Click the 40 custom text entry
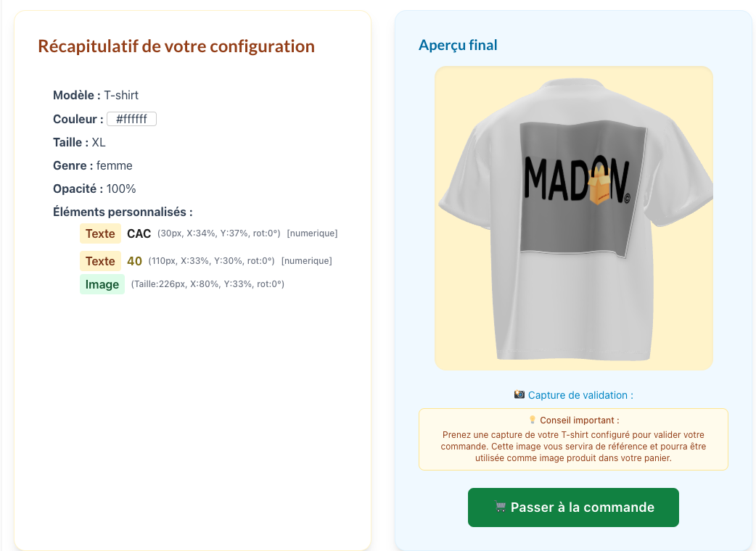This screenshot has height=551, width=756. (x=134, y=261)
